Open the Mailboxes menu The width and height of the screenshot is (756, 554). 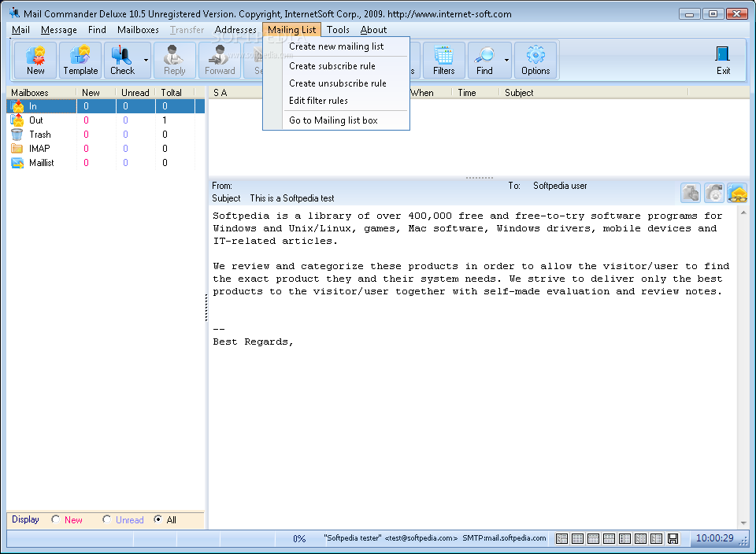tap(138, 30)
